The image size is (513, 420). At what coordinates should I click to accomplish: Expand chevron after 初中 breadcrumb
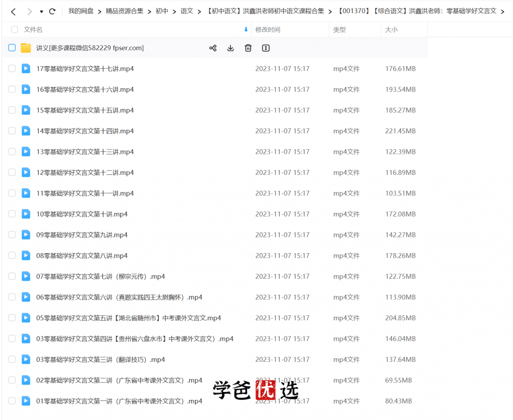[x=174, y=12]
